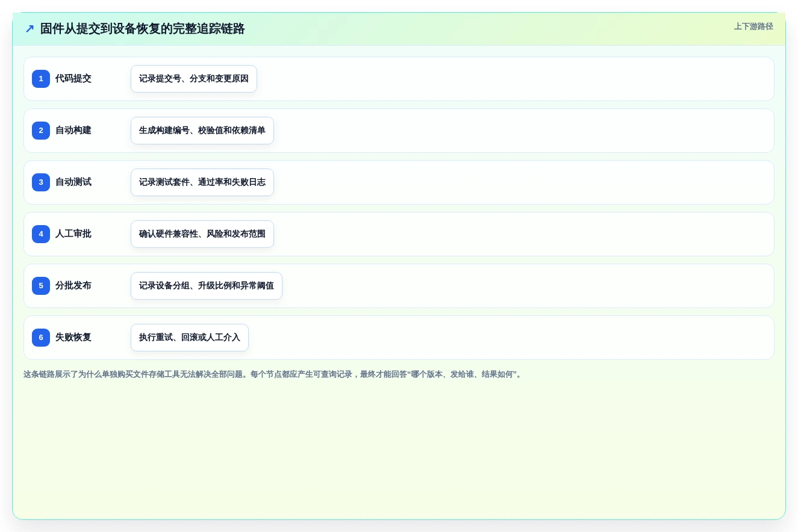Click the title 固件从提交到设备恢复的完整追踪链路
798x532 pixels.
tap(142, 29)
